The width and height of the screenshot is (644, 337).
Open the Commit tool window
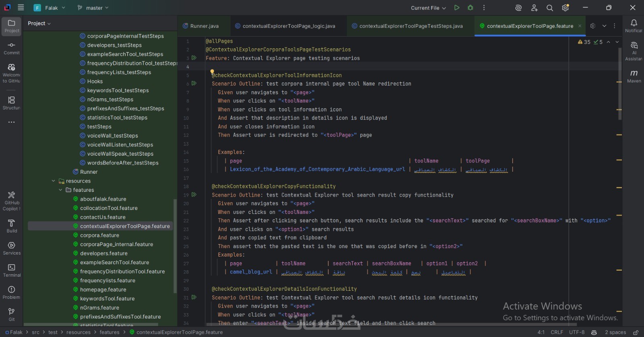[x=12, y=48]
